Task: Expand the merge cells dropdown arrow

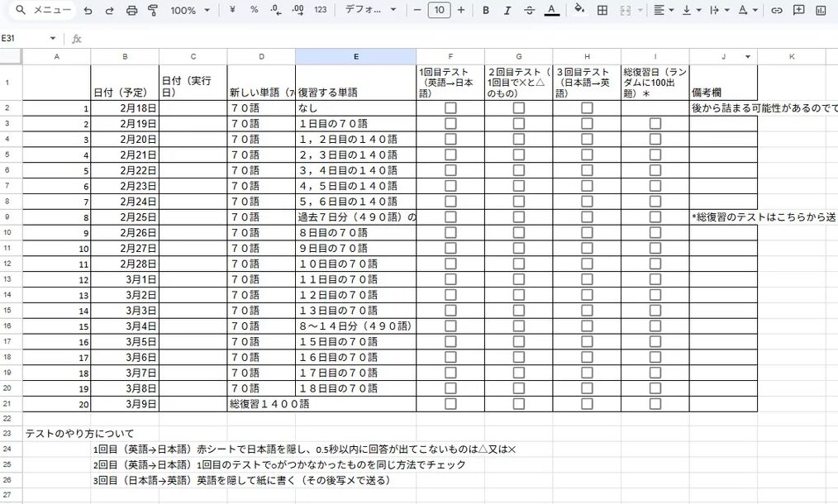Action: coord(640,10)
